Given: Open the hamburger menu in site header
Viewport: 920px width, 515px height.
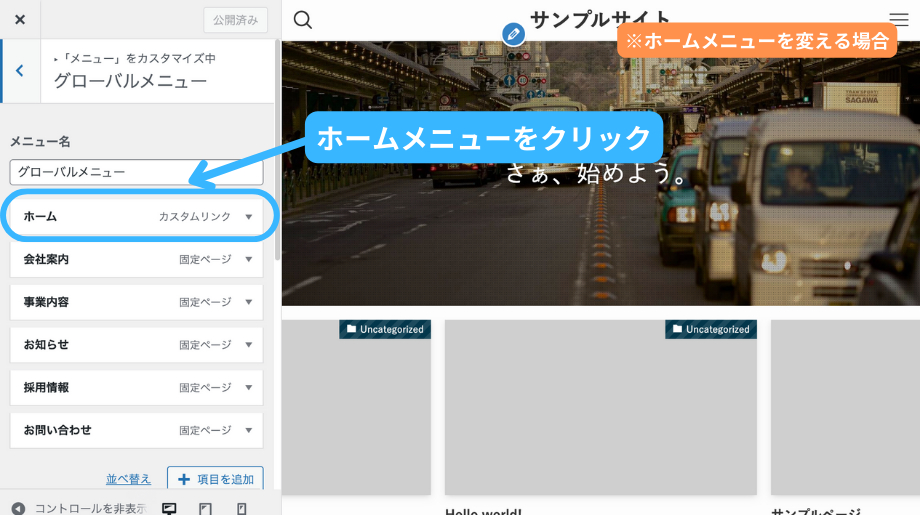Looking at the screenshot, I should click(x=898, y=19).
